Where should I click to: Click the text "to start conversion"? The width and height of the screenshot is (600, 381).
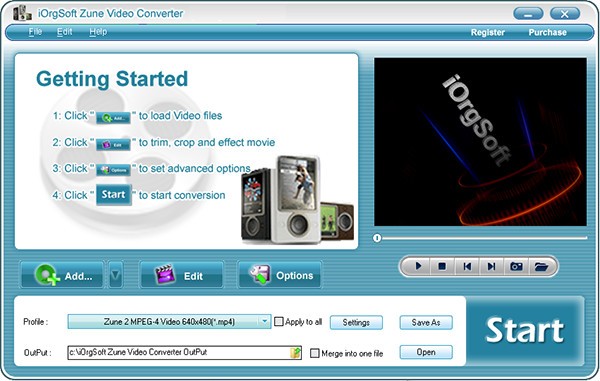point(182,195)
